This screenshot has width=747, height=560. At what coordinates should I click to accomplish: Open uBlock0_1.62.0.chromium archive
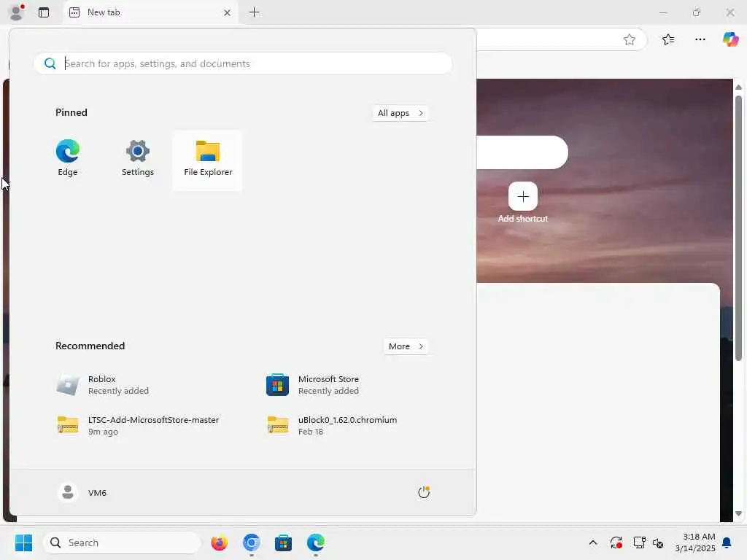(x=332, y=425)
